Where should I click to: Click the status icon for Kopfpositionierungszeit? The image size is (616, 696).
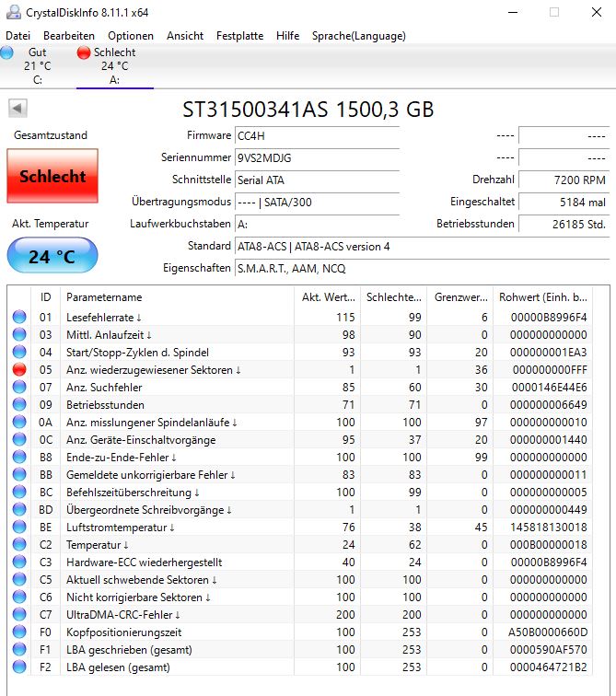click(x=19, y=632)
